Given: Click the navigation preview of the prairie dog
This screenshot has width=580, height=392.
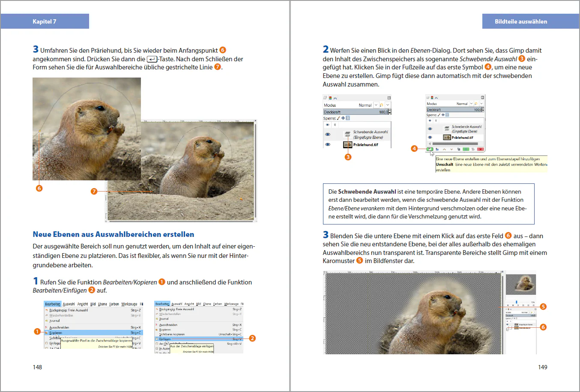Looking at the screenshot, I should coord(521,284).
